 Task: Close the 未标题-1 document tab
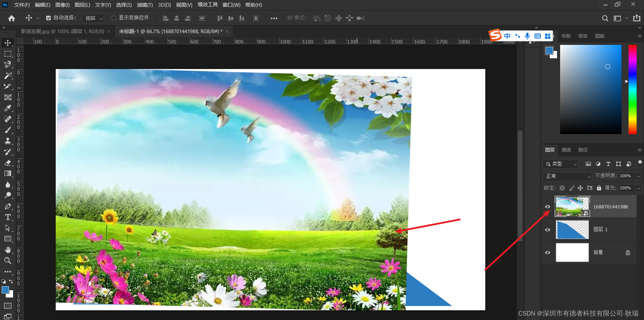(227, 31)
